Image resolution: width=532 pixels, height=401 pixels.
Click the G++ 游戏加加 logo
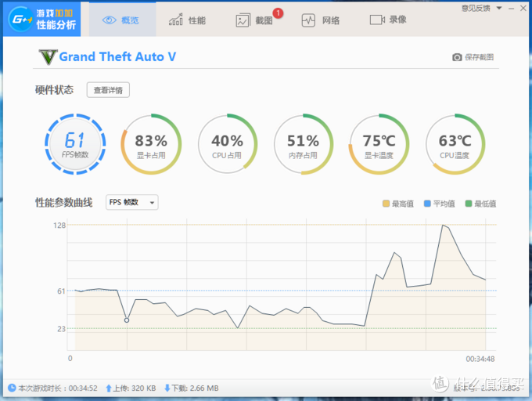click(x=42, y=19)
